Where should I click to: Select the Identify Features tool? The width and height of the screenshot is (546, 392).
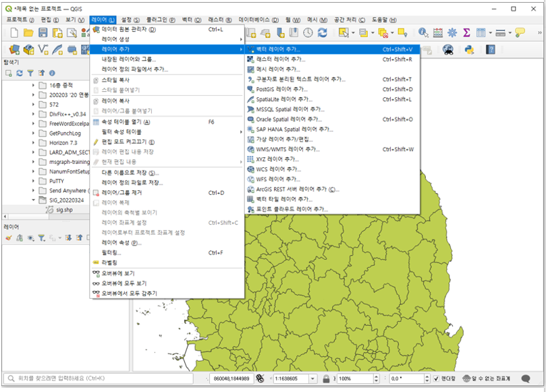tap(423, 33)
